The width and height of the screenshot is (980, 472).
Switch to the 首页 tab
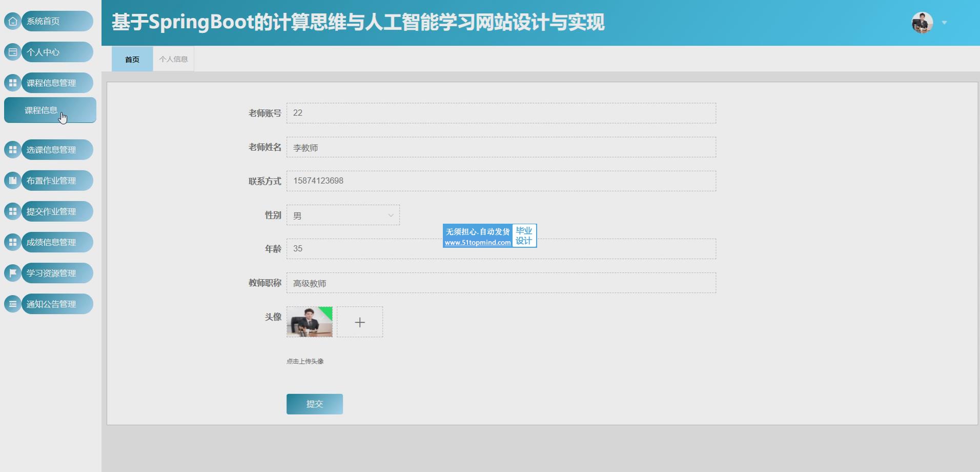coord(132,59)
